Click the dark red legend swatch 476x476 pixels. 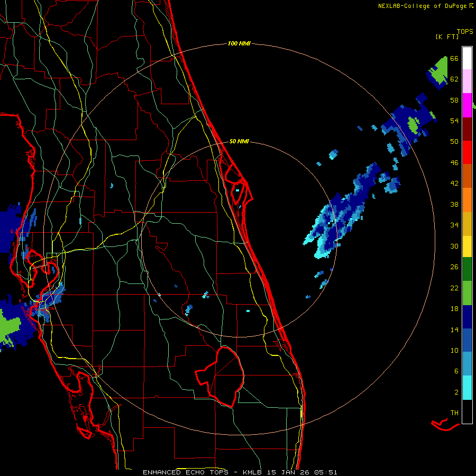tap(467, 129)
